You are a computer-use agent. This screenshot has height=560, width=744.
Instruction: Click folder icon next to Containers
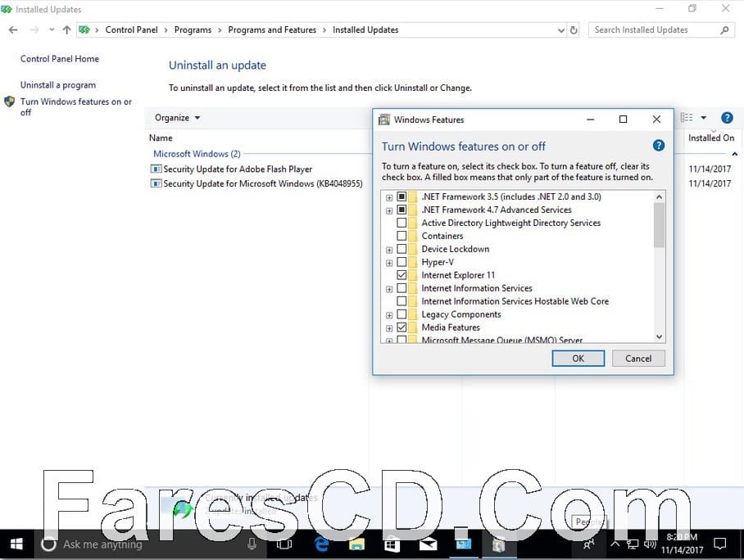pyautogui.click(x=413, y=236)
